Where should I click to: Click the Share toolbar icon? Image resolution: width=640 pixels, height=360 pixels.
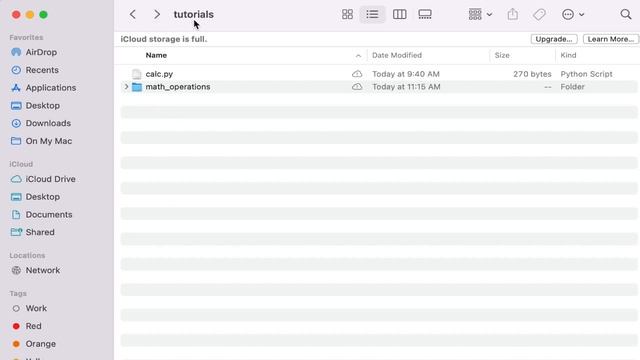[x=513, y=14]
